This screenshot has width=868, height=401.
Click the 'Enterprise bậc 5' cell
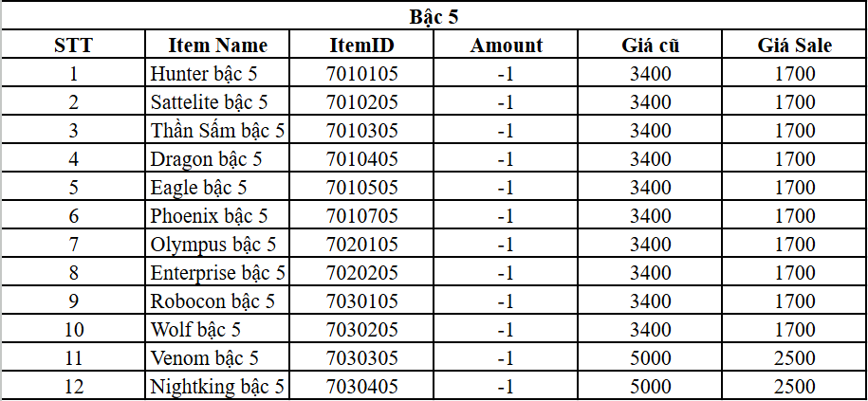[217, 273]
